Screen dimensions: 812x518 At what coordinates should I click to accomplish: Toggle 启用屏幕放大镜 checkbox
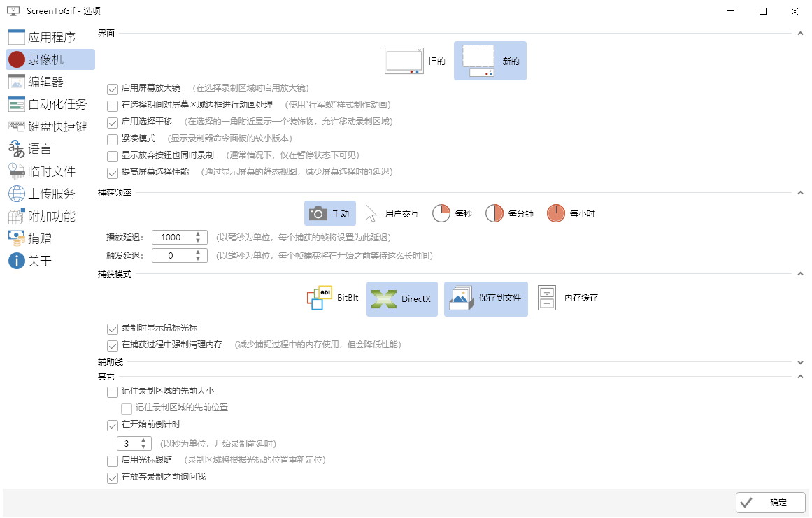(113, 89)
